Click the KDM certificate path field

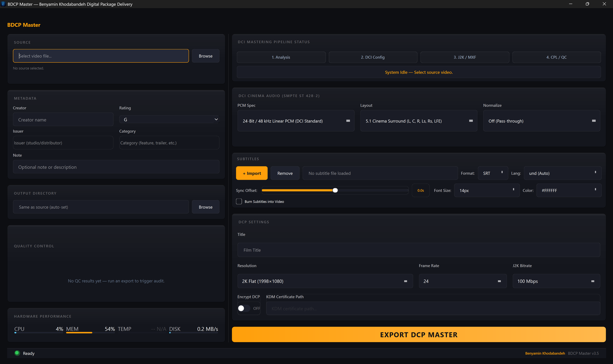pos(433,309)
